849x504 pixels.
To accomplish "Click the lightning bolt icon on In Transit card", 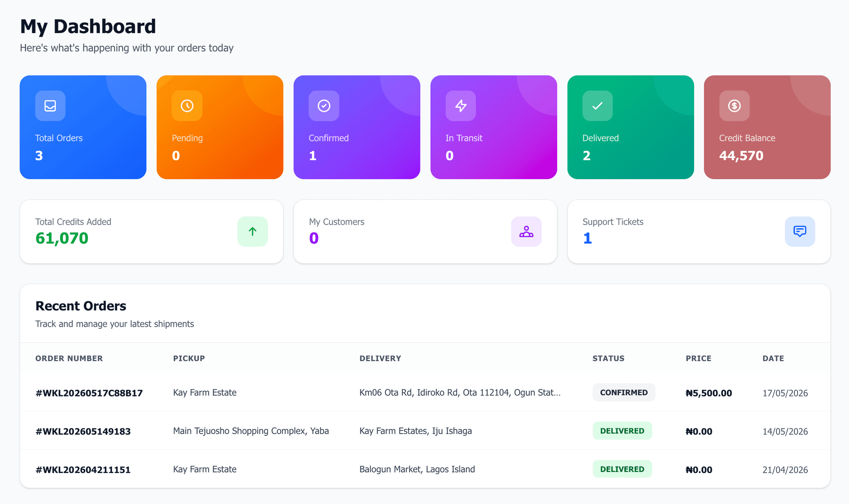I will (x=461, y=106).
